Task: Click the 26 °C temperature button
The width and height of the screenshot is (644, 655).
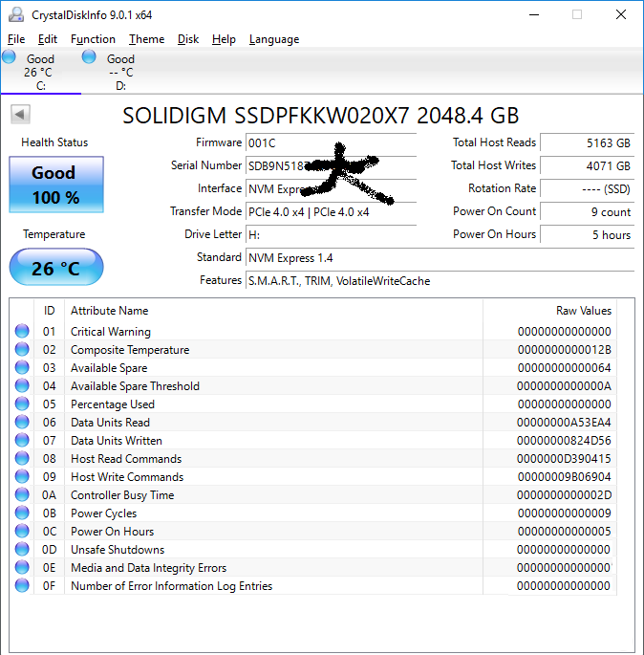Action: [x=56, y=268]
